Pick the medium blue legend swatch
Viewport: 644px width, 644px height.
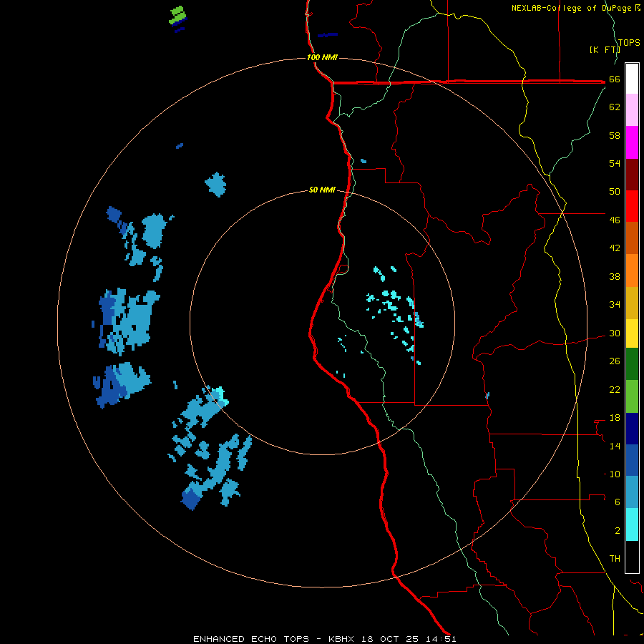tap(632, 460)
